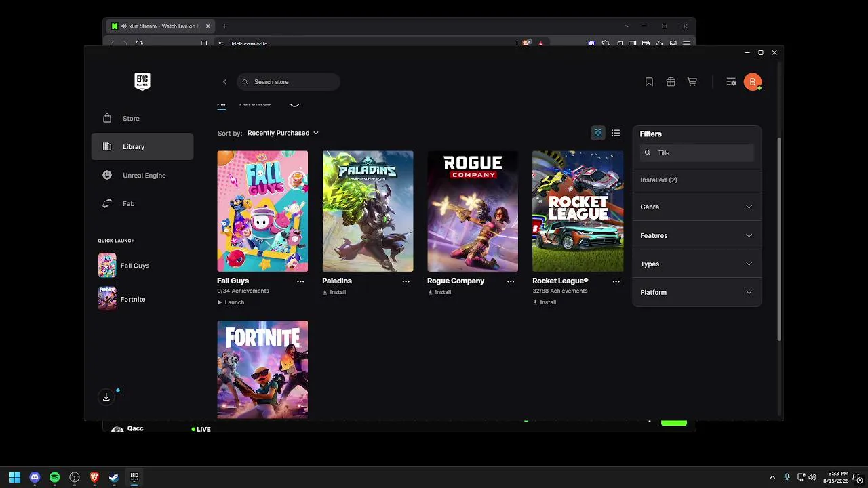Click Launch under Fall Guys

(x=231, y=302)
